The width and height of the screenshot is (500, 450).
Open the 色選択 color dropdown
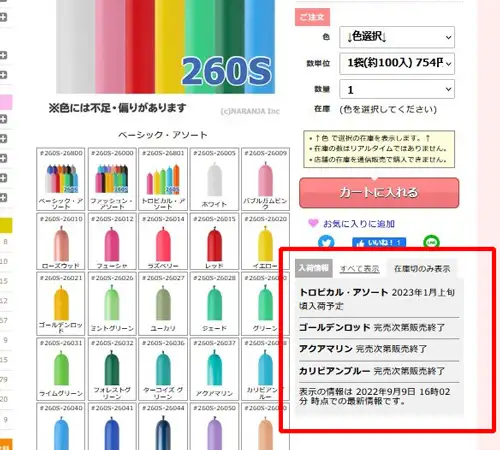pyautogui.click(x=397, y=37)
